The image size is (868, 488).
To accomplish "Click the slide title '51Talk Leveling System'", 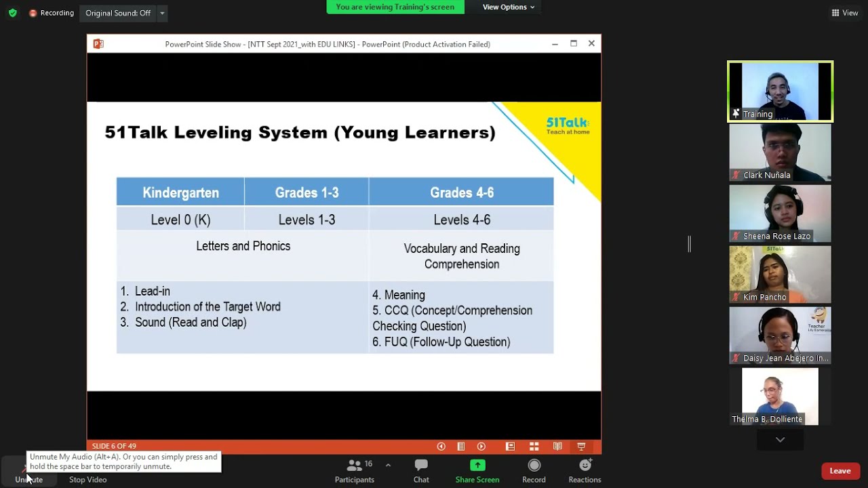I will (x=300, y=132).
